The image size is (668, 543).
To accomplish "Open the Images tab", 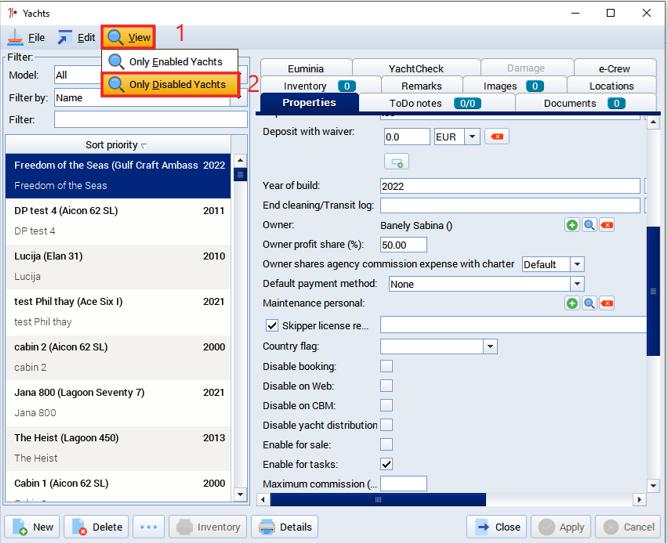I will tap(514, 86).
